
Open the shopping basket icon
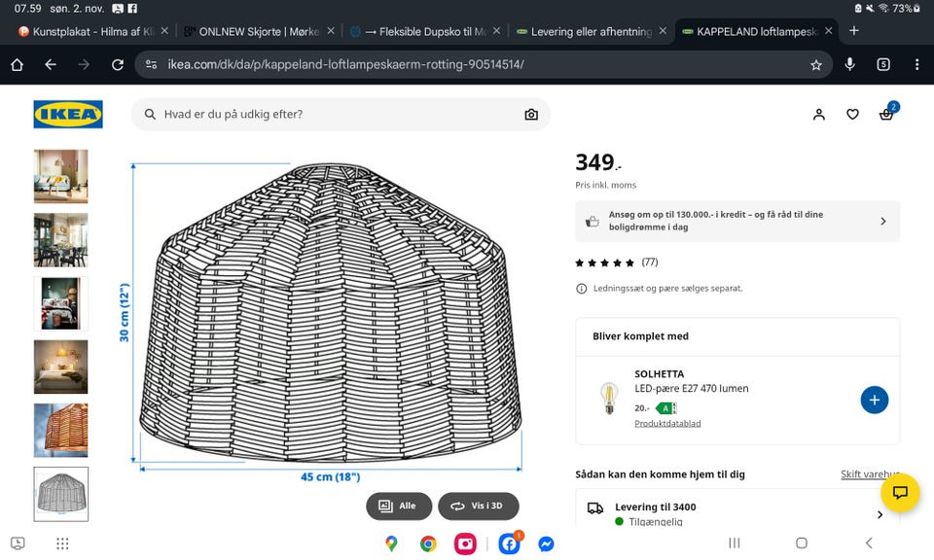886,114
